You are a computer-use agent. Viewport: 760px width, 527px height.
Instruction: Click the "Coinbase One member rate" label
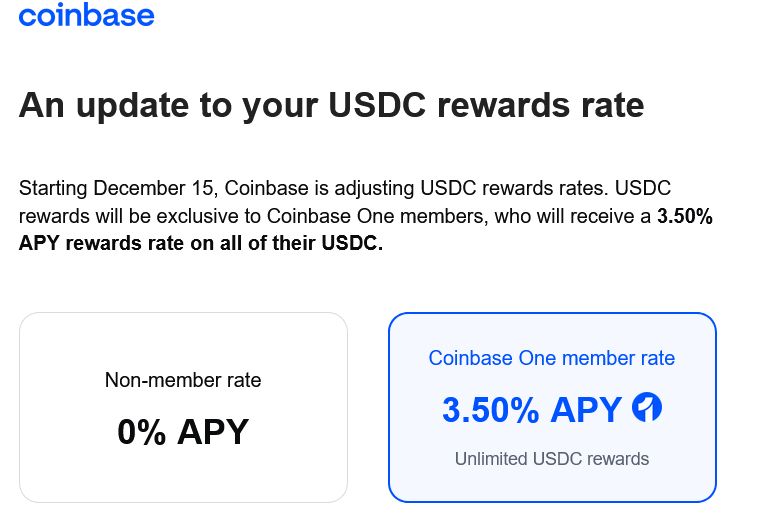551,358
